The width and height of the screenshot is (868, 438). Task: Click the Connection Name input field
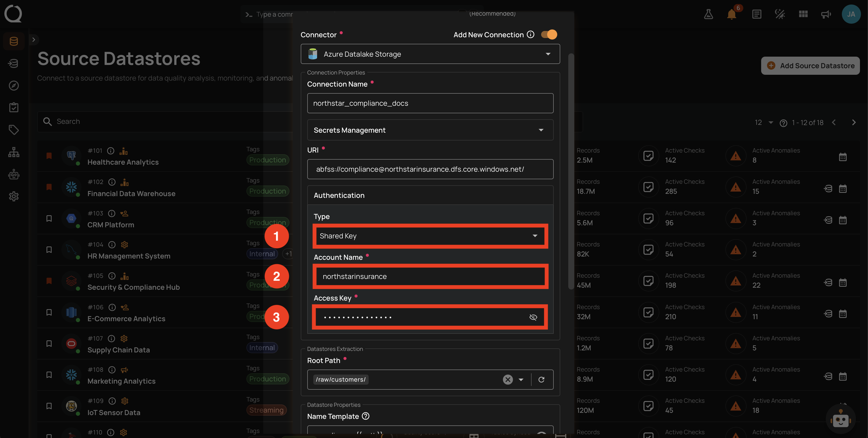[x=430, y=103]
